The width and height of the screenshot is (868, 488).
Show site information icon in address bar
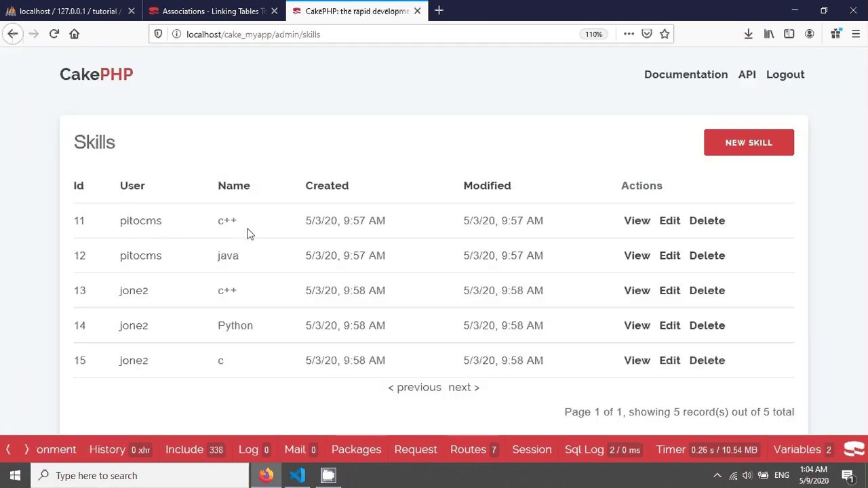click(x=176, y=34)
